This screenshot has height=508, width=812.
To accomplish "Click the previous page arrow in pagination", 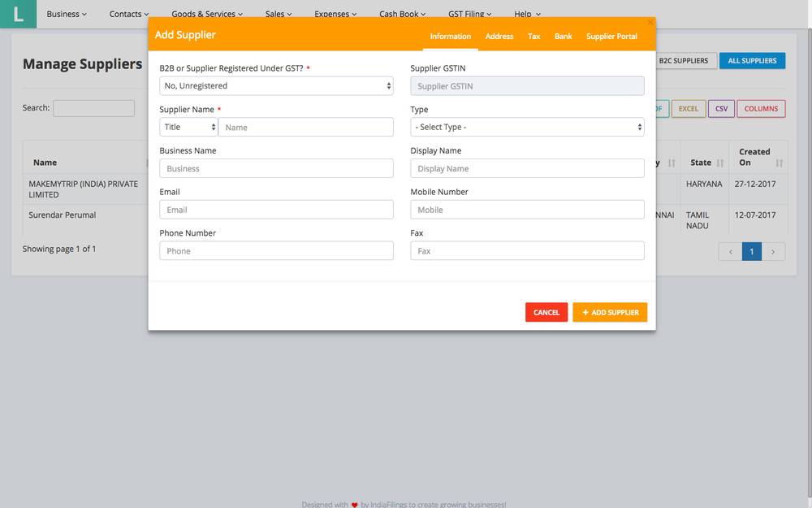I will pos(729,251).
